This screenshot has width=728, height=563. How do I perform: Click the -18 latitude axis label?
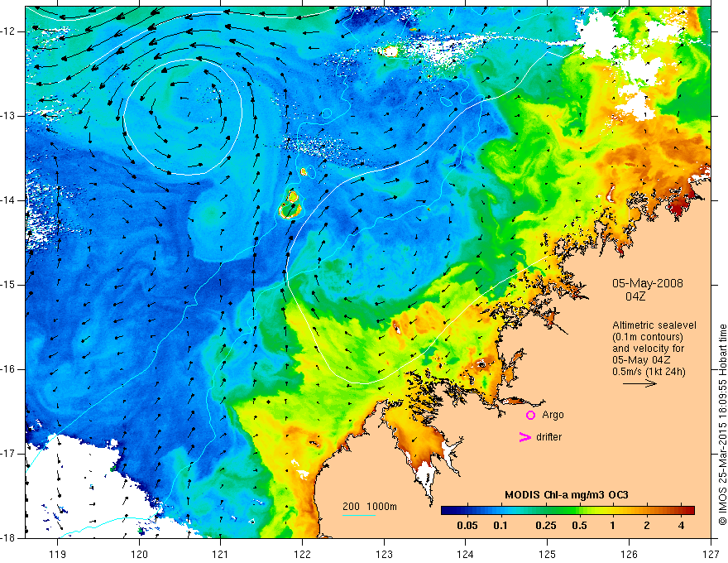[9, 537]
